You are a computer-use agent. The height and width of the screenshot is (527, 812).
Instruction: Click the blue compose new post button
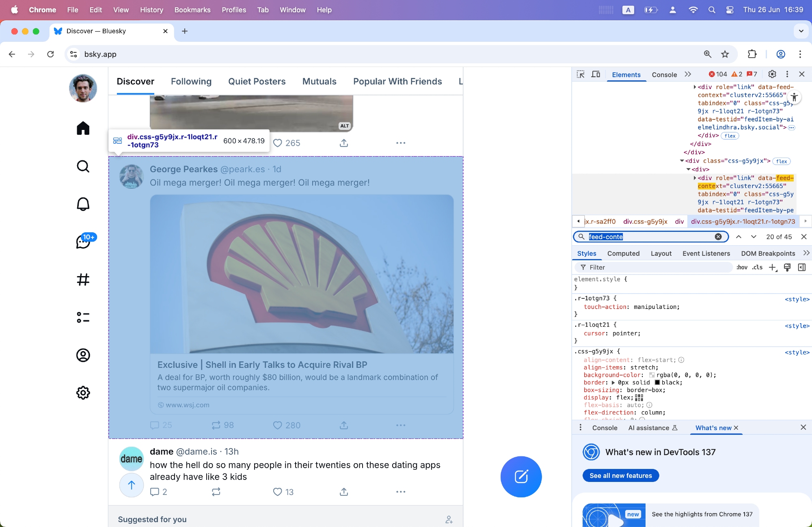(521, 477)
